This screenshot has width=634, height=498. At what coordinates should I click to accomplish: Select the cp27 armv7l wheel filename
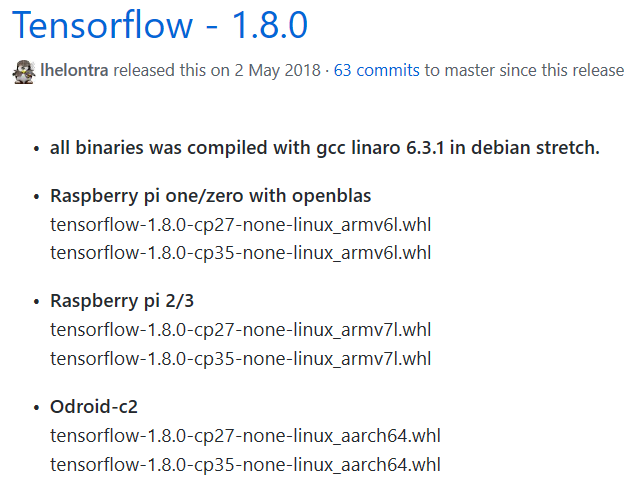[240, 329]
